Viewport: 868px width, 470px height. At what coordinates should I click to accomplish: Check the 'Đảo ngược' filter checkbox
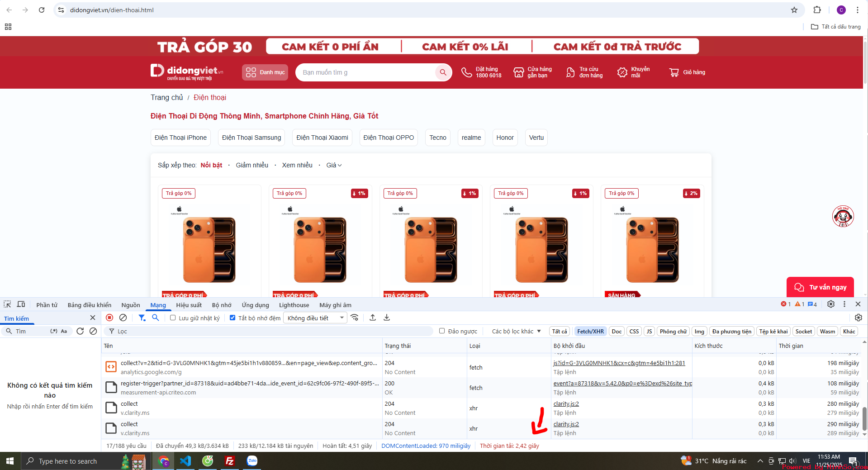(x=442, y=331)
